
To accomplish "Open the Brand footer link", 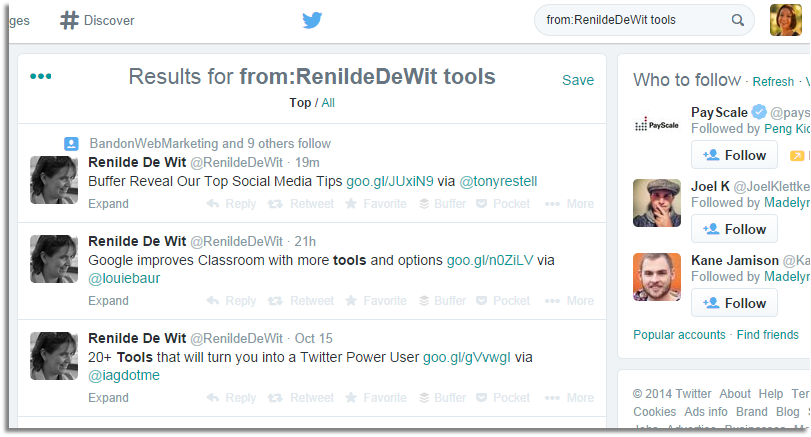I will click(x=752, y=412).
